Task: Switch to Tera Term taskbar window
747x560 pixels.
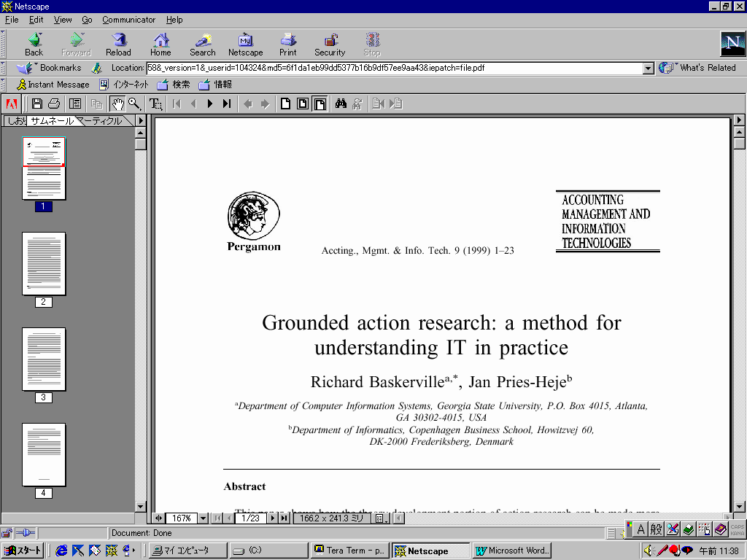Action: point(350,551)
